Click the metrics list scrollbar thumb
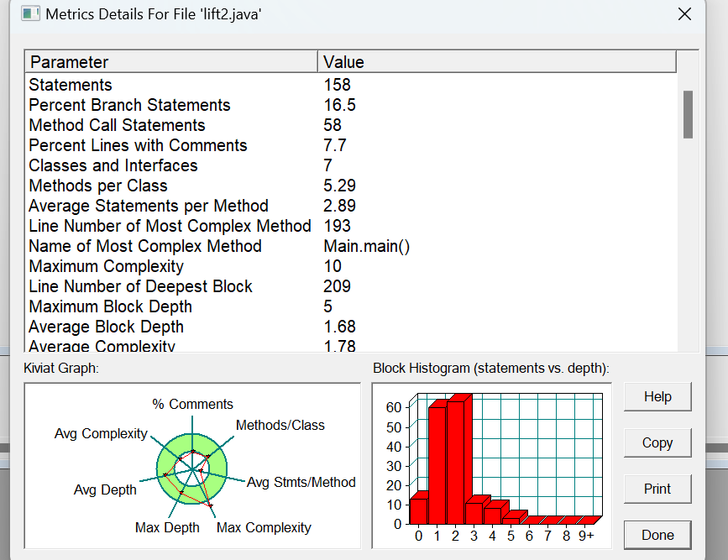This screenshot has height=560, width=728. tap(688, 114)
